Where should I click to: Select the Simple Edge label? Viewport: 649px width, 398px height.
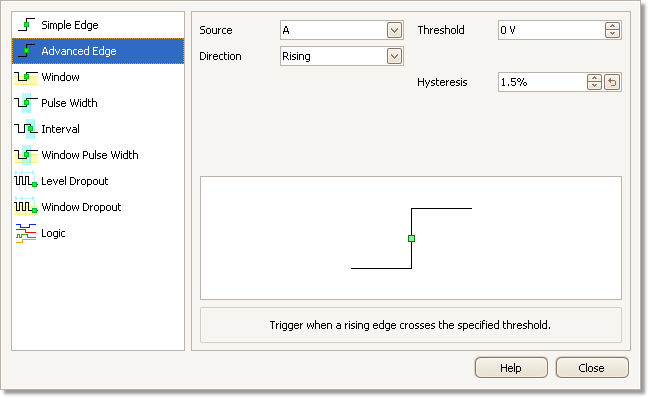(x=70, y=25)
